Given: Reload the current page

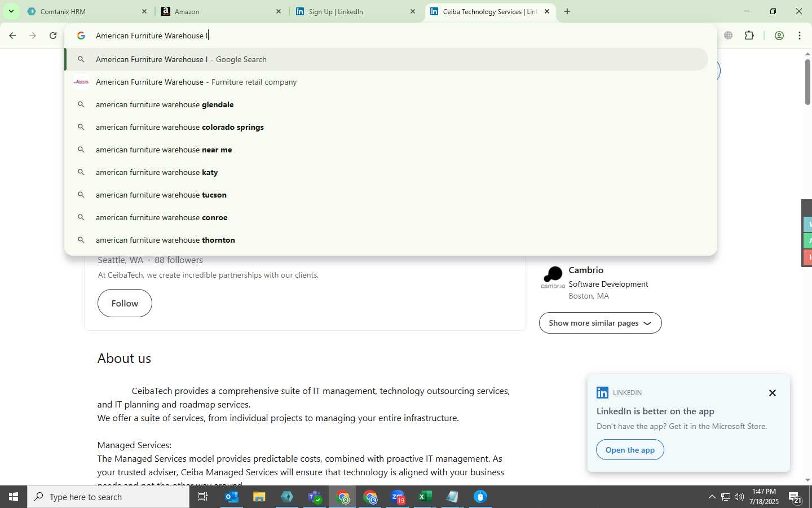Looking at the screenshot, I should coord(53,36).
